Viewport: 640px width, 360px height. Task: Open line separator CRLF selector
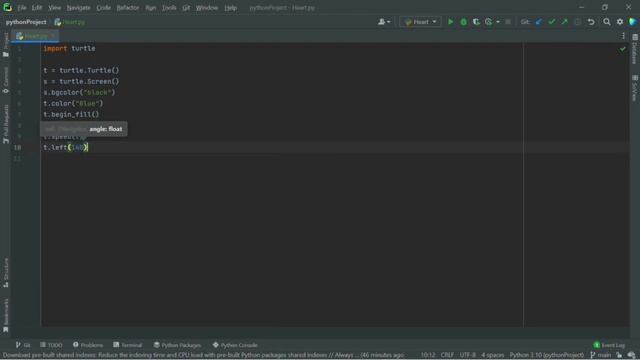[x=447, y=355]
